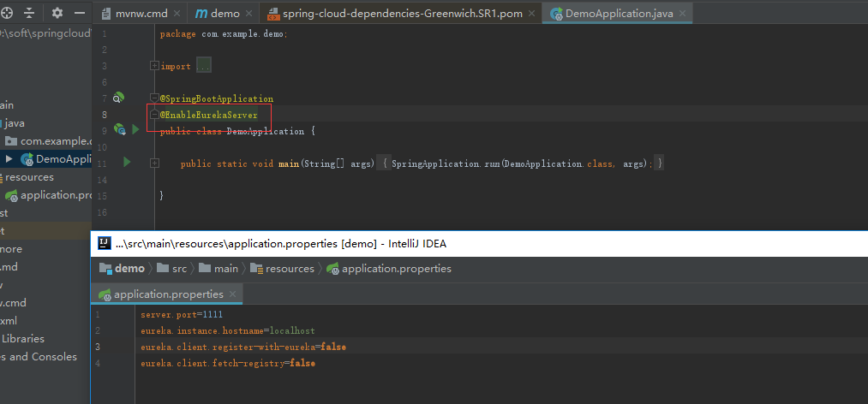Expand the folded main method body
This screenshot has width=868, height=404.
pyautogui.click(x=154, y=163)
